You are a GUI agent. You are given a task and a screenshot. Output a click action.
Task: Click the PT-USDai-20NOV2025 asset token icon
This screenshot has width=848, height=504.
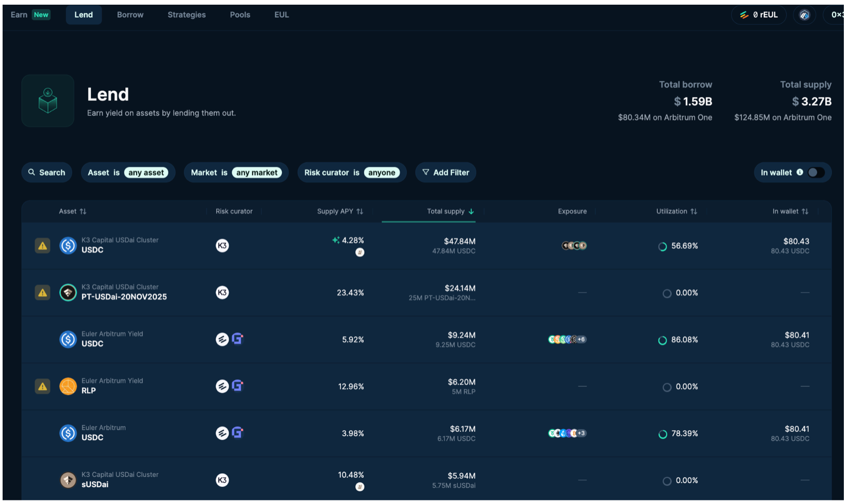click(68, 293)
